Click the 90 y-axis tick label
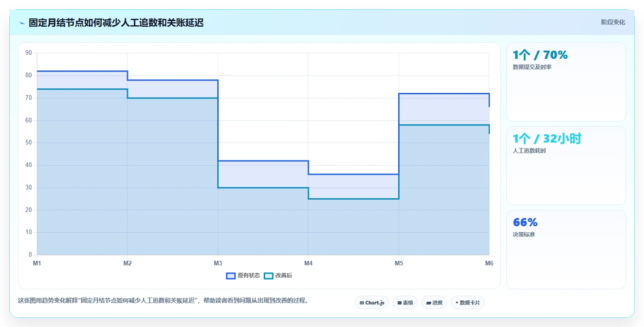 coord(29,53)
